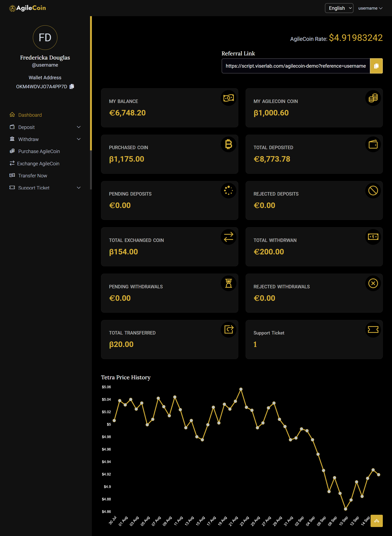
Task: Click the My AgileCoin Coin amount β1,000.60
Action: (x=271, y=113)
